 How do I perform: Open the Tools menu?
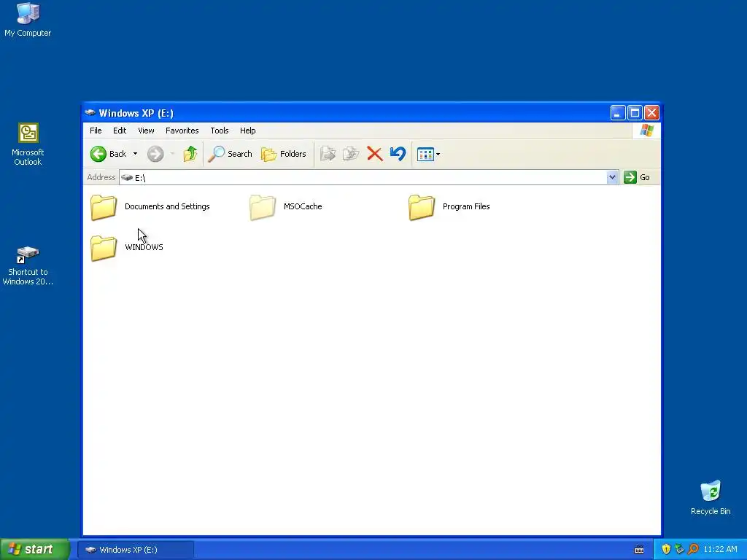click(220, 131)
